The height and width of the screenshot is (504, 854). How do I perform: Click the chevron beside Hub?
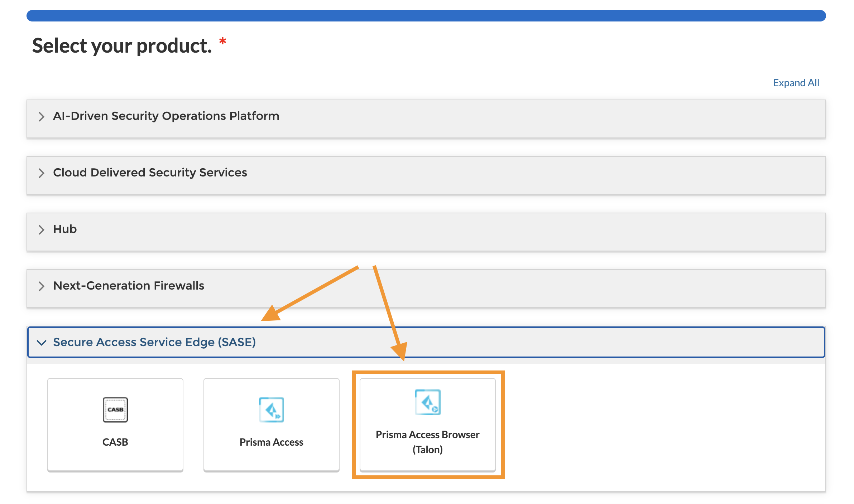click(x=41, y=229)
